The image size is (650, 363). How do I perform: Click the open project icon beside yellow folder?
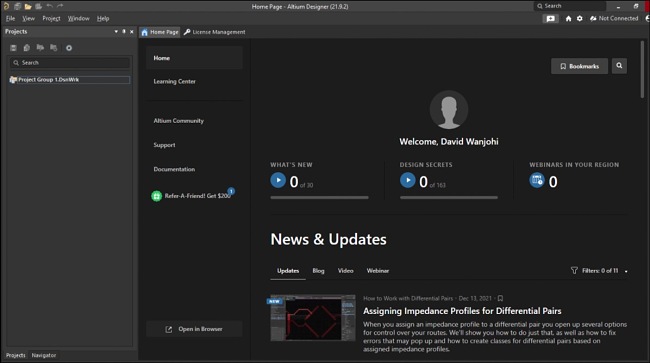39,6
